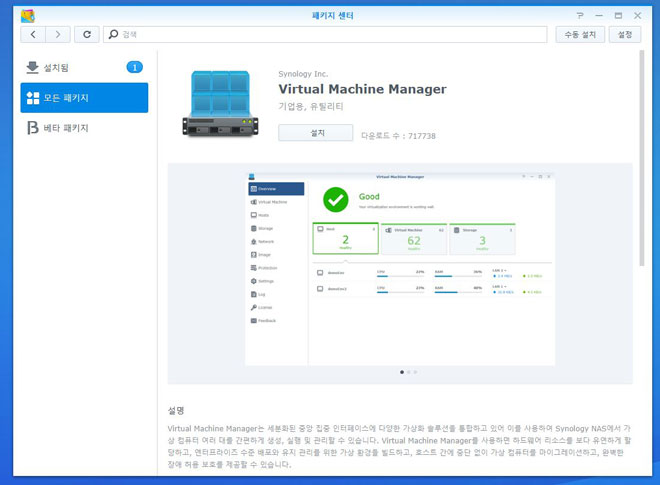Open 베타 패키지 in the sidebar
This screenshot has width=660, height=485.
84,128
